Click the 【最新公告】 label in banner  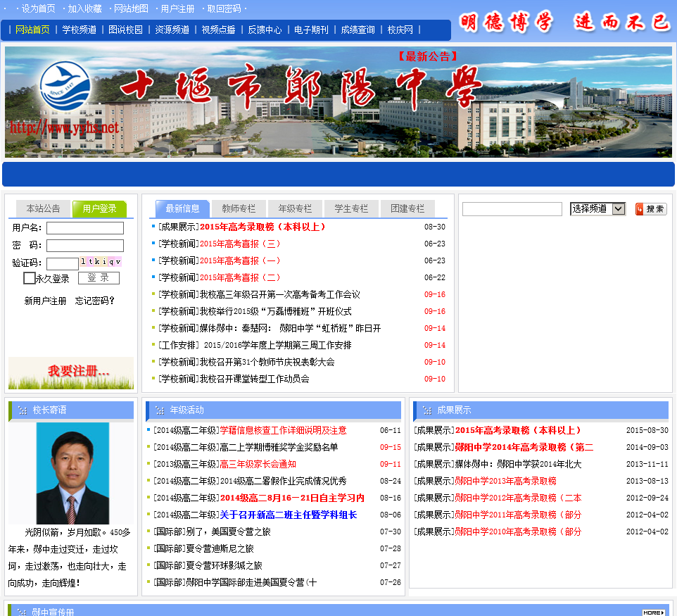pyautogui.click(x=427, y=56)
